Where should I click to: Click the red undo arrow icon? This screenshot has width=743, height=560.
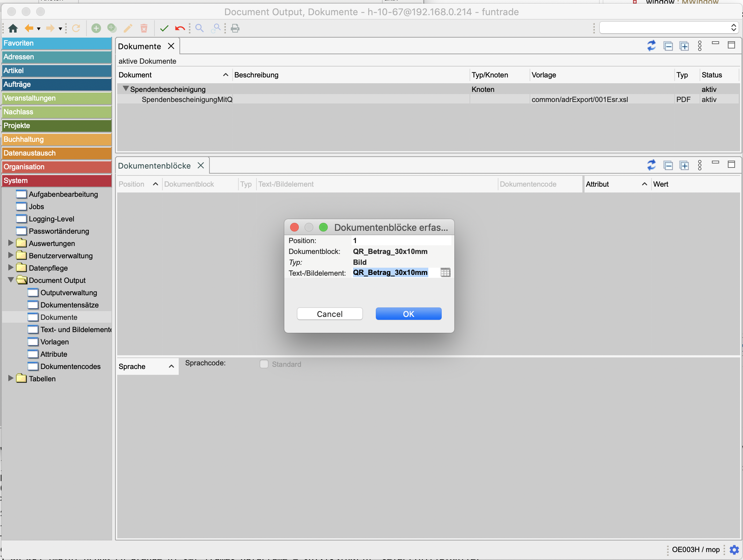[x=180, y=28]
